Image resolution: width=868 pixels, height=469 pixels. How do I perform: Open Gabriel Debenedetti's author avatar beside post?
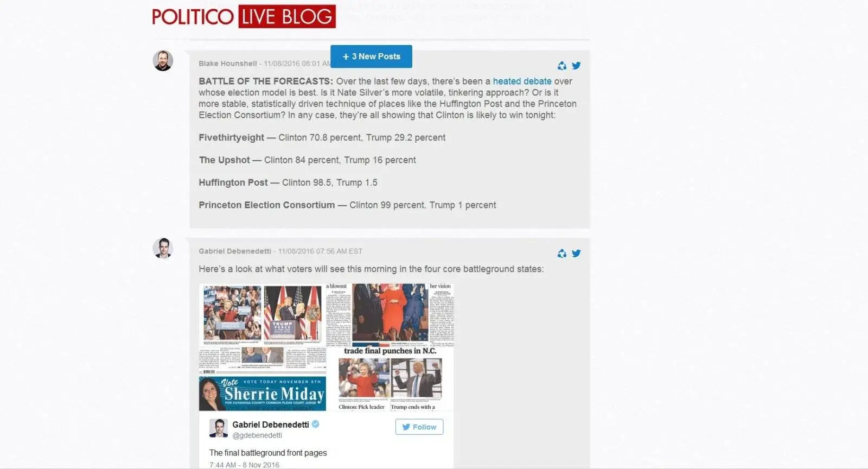coord(163,248)
